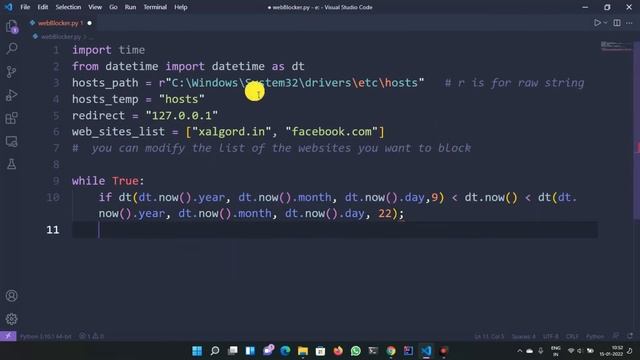Click "xalgord.in" in web_sites_list
The image size is (640, 360).
pos(231,132)
